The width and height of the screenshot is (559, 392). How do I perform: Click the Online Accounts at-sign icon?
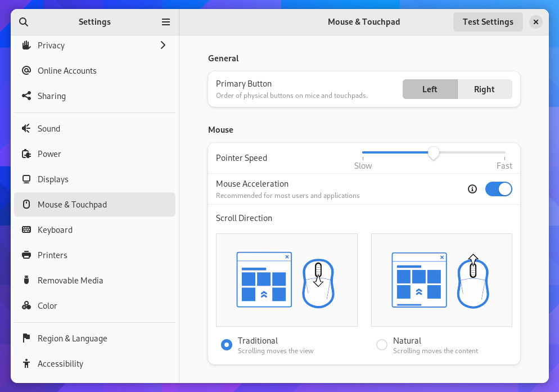point(26,70)
